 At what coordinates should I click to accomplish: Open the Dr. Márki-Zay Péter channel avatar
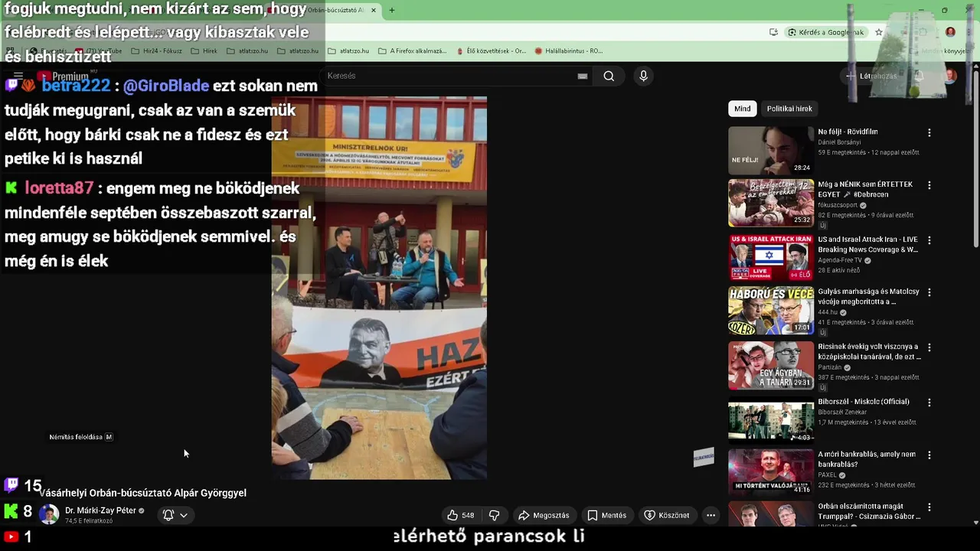[49, 514]
